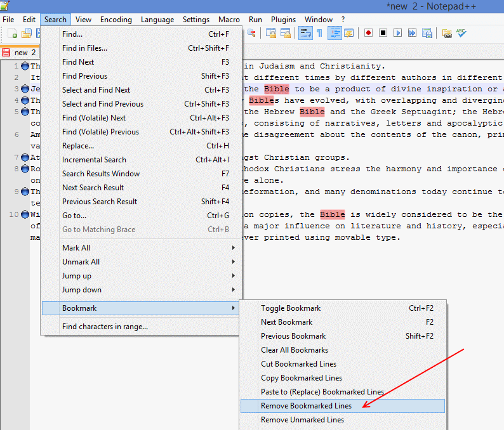
Task: Select Clear All Bookmarks
Action: pos(343,350)
